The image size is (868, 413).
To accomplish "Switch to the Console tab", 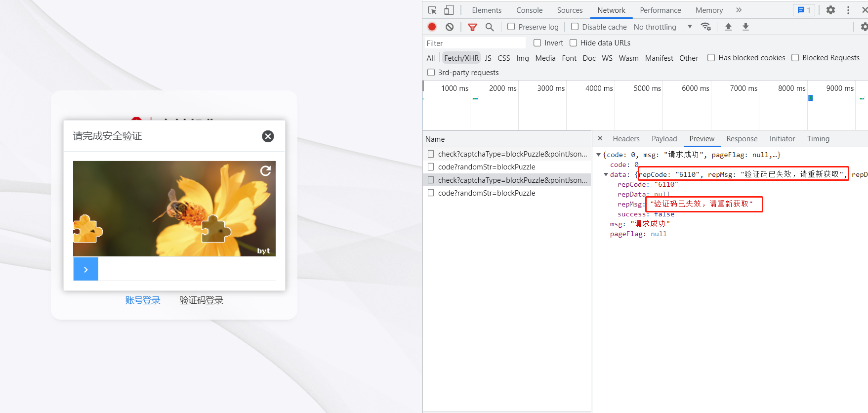I will [x=530, y=10].
